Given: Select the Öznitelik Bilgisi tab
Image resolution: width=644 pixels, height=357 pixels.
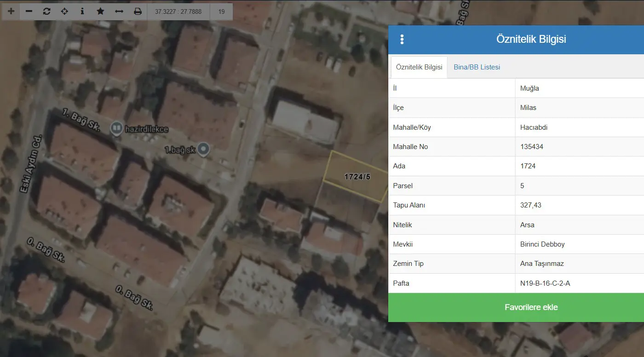Looking at the screenshot, I should pos(419,67).
